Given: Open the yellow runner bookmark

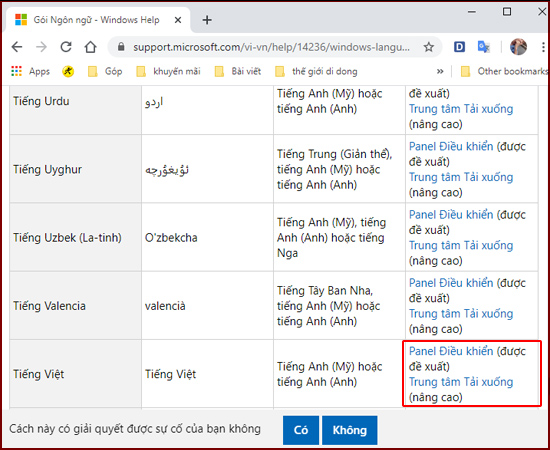Looking at the screenshot, I should (x=68, y=72).
